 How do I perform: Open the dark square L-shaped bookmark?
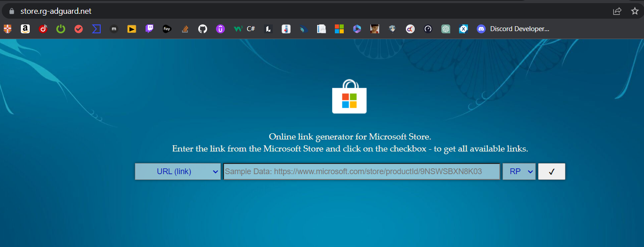coord(268,29)
